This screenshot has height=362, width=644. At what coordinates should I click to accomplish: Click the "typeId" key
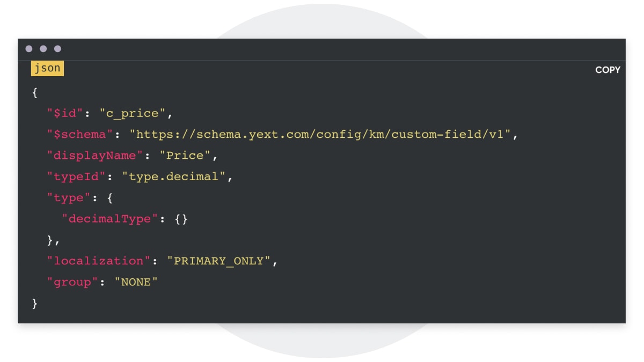click(x=77, y=176)
